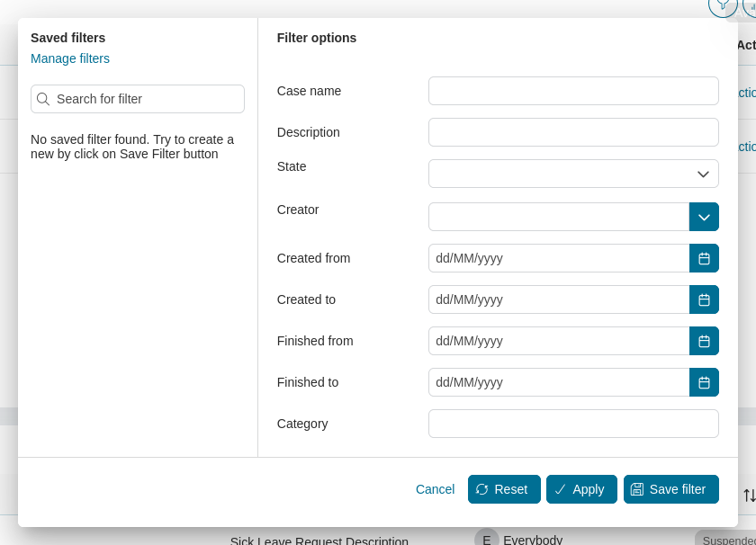Screen dimensions: 756x545
Task: Click the Case name input field
Action: 573,91
